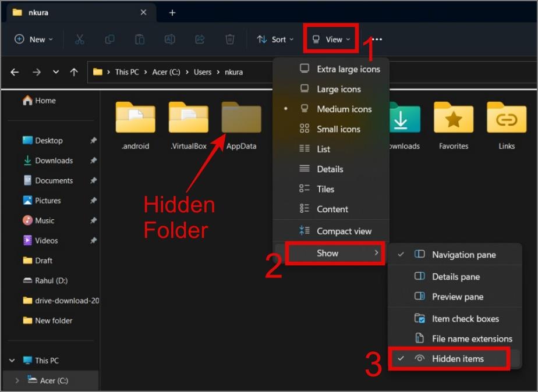Enable the Details pane

(x=455, y=276)
